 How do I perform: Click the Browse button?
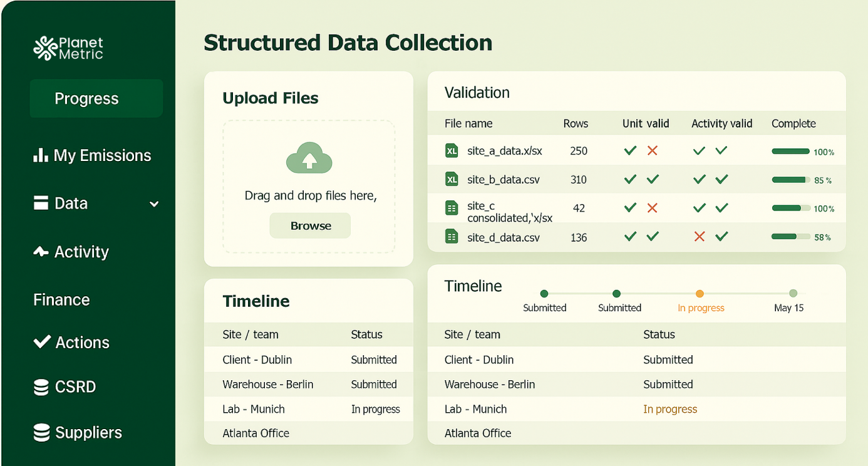pos(311,226)
